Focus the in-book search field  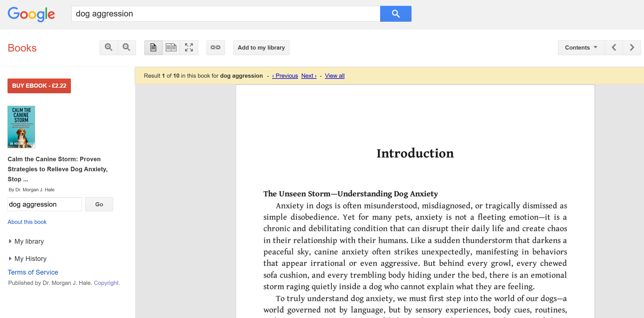coord(44,204)
